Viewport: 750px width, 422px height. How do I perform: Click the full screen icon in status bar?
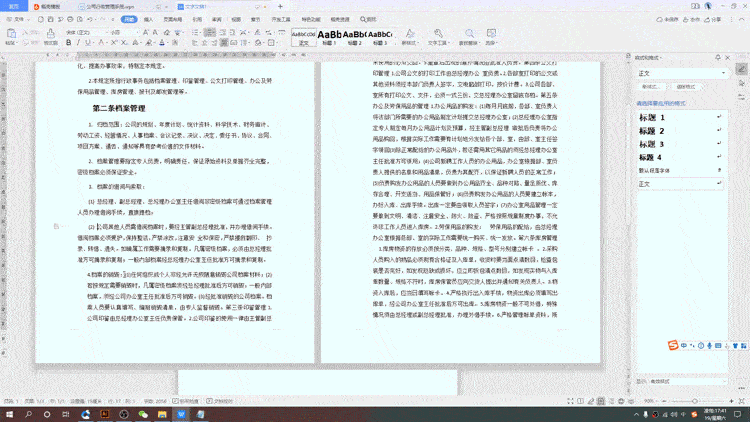pos(570,401)
